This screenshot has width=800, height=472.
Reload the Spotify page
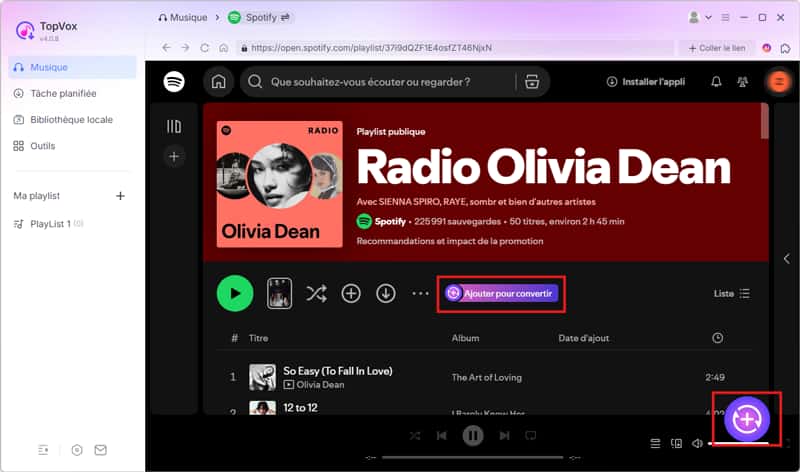point(205,47)
